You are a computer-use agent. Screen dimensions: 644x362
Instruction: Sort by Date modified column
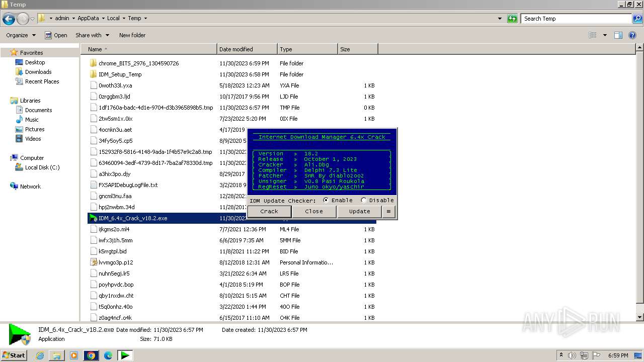click(247, 49)
